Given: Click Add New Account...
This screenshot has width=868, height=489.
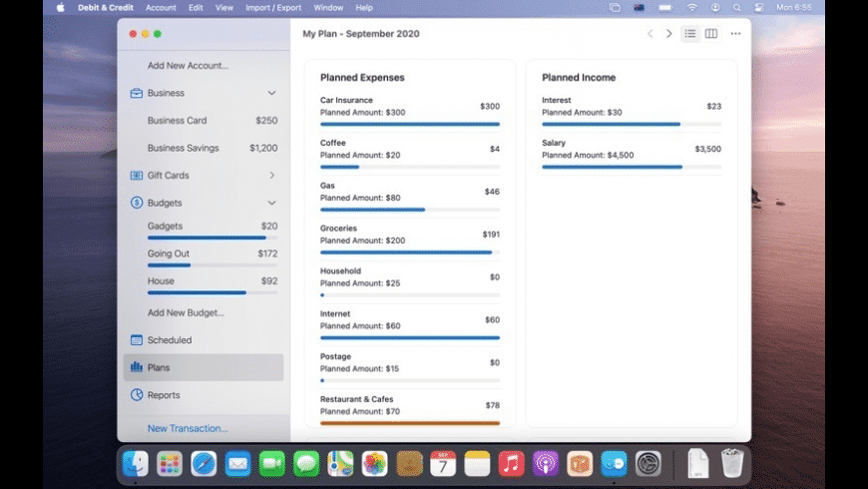Looking at the screenshot, I should point(188,65).
